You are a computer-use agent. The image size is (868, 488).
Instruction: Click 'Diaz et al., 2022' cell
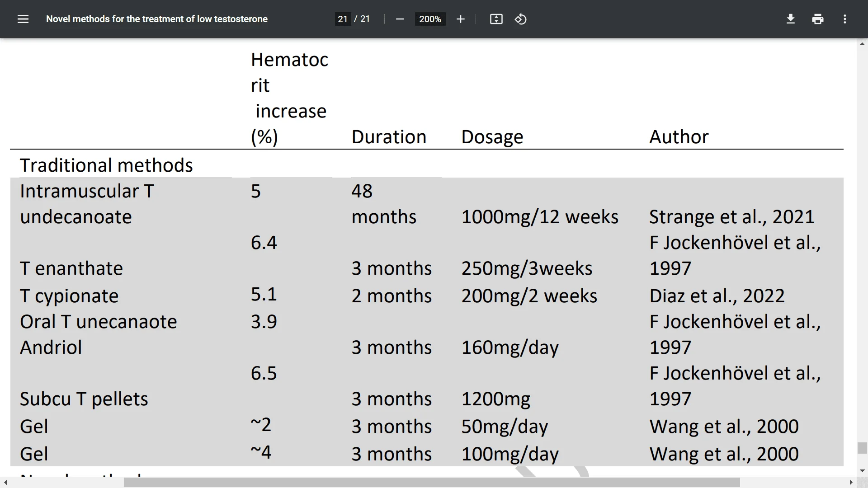(717, 296)
